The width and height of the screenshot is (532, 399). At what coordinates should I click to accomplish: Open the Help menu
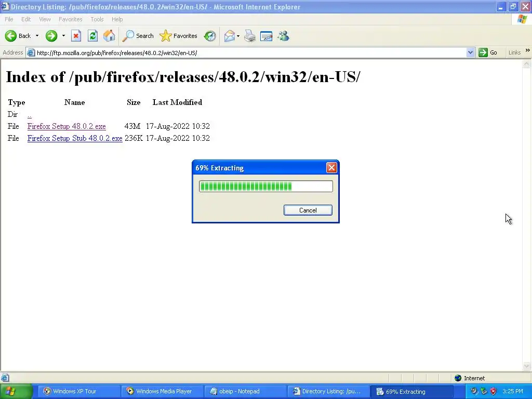coord(117,19)
